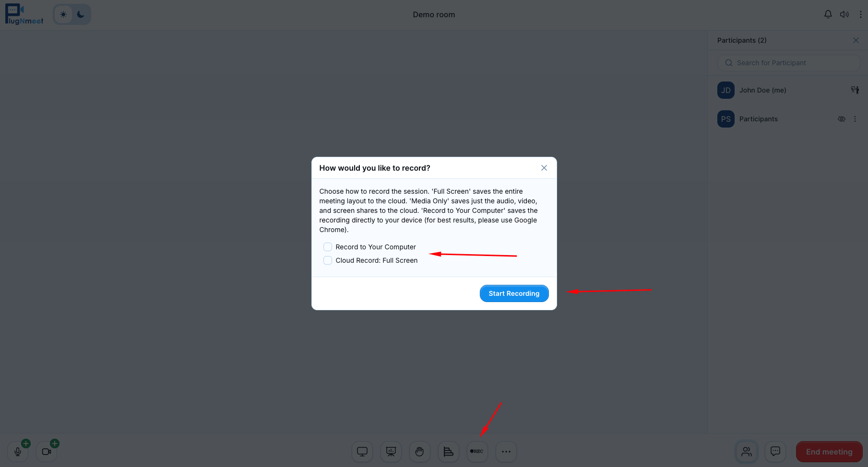Open the whiteboard presentation icon
The height and width of the screenshot is (467, 868).
tap(391, 452)
